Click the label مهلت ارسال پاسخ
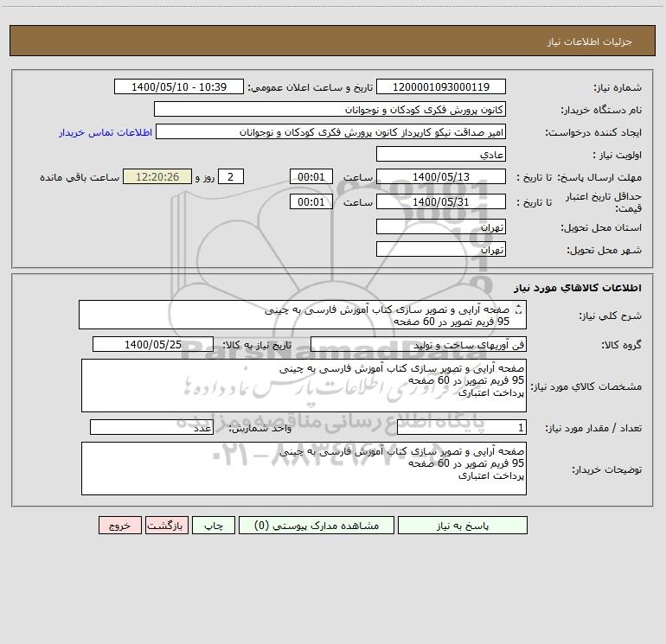Viewport: 666px width, 644px height. [599, 177]
